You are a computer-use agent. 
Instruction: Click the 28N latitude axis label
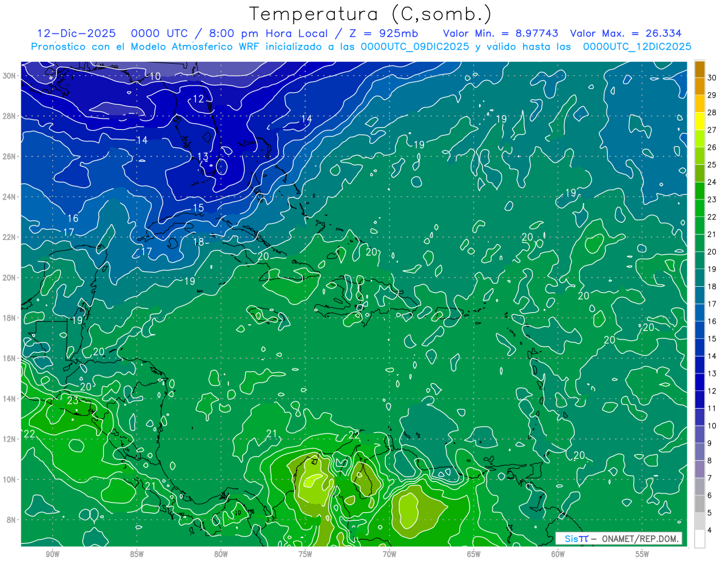pyautogui.click(x=9, y=116)
